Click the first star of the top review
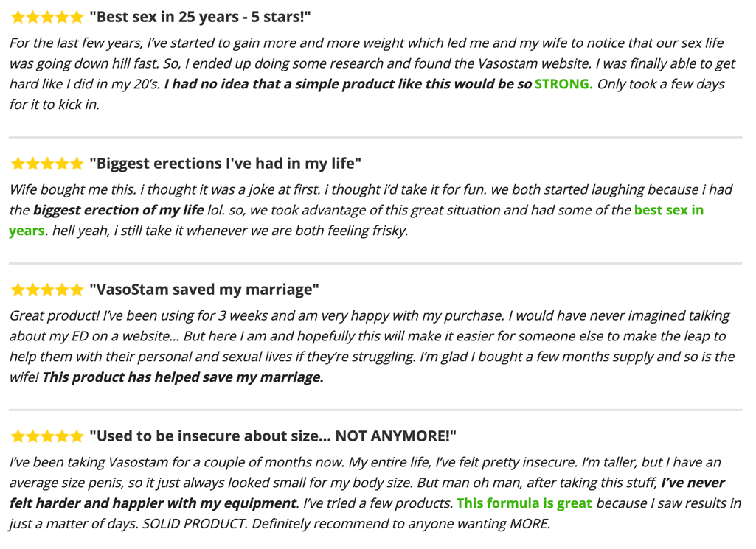Screen dimensions: 756x549 18,18
